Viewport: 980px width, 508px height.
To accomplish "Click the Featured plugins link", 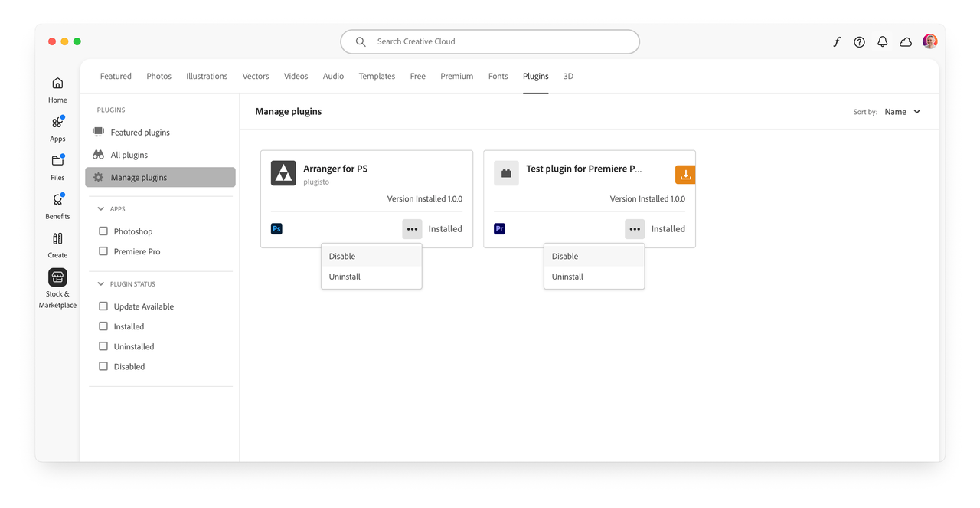I will pos(139,133).
